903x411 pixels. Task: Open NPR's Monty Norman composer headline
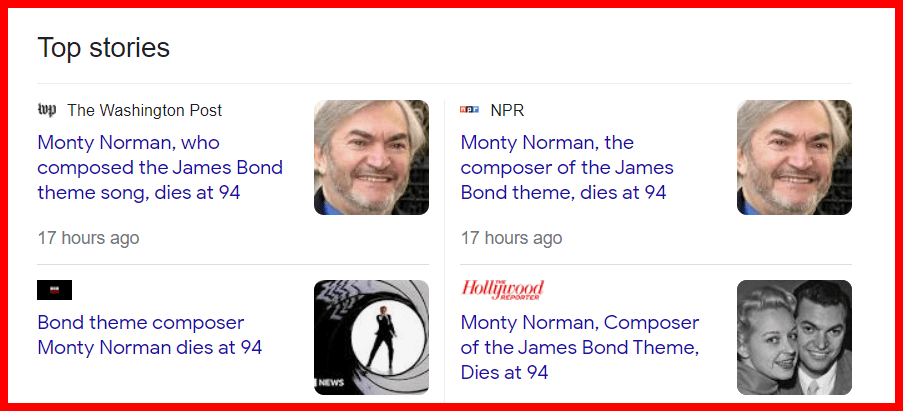click(567, 167)
